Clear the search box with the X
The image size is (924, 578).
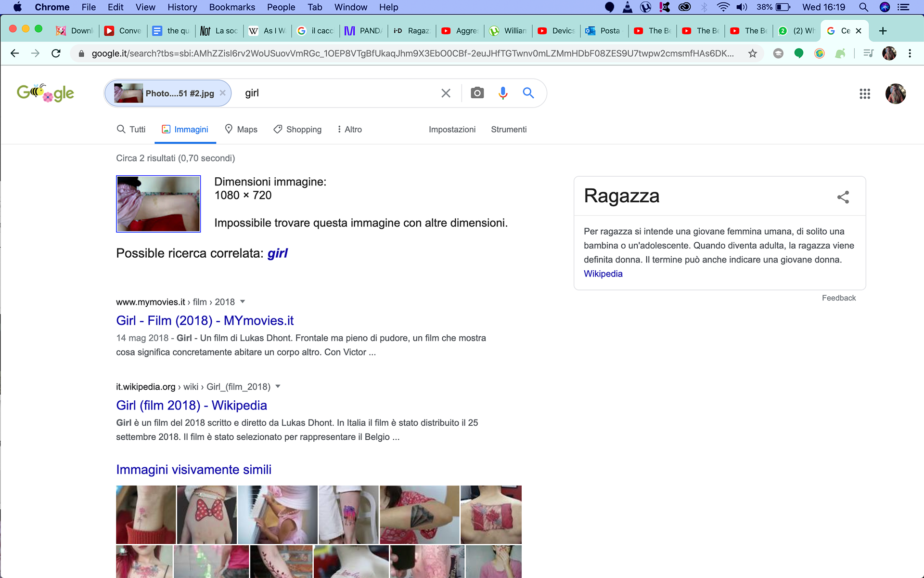[x=446, y=93]
